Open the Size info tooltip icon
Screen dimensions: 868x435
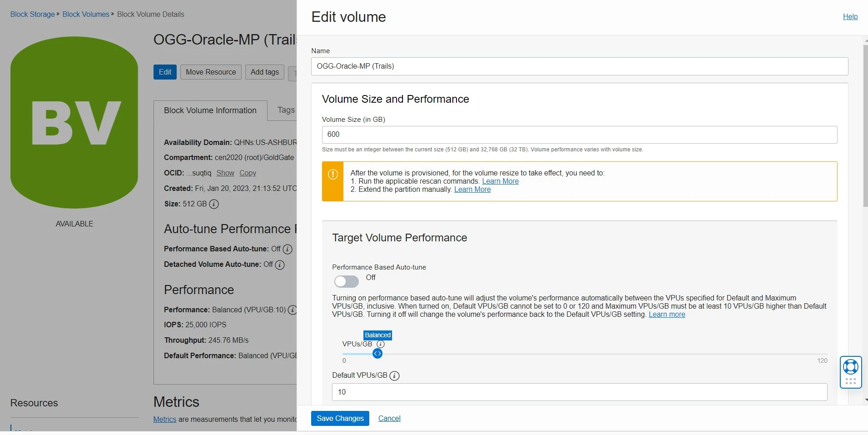point(213,204)
